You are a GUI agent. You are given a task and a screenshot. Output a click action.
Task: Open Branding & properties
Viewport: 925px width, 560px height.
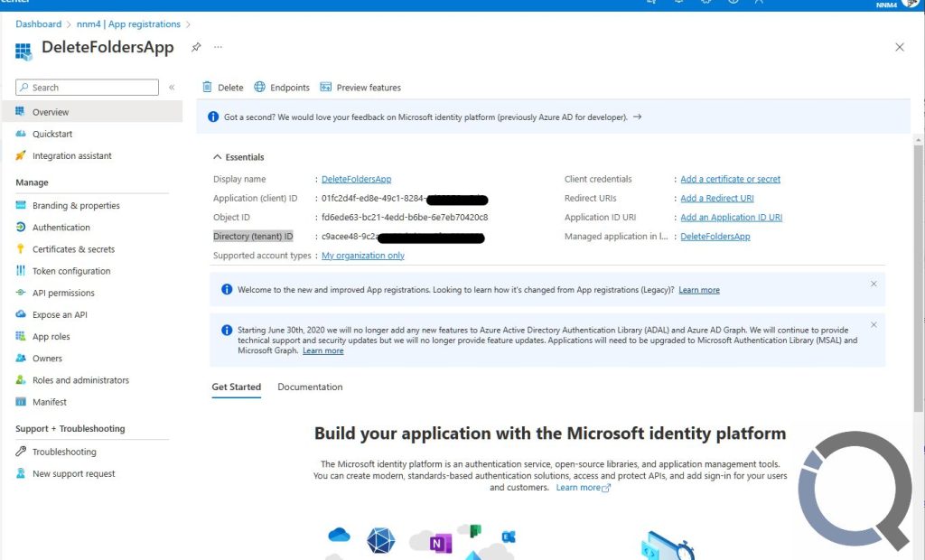(76, 205)
